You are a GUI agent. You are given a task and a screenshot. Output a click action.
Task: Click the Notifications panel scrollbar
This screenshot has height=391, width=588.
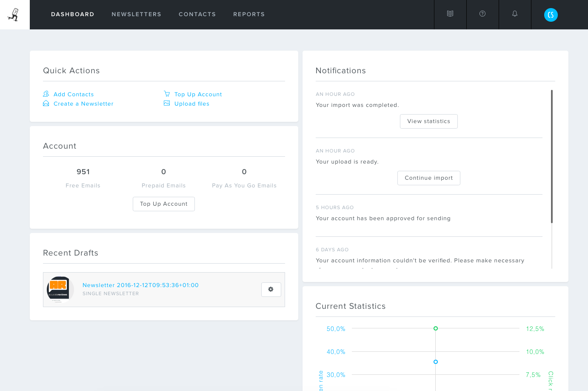[x=552, y=157]
